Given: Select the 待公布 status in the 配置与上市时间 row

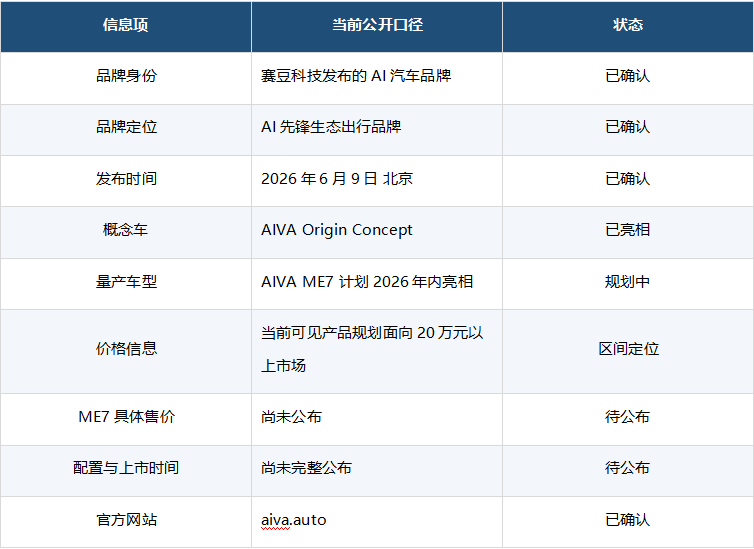Looking at the screenshot, I should click(x=628, y=471).
